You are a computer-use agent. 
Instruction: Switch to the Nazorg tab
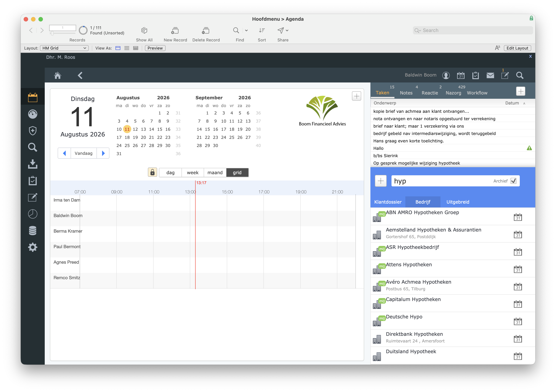(453, 93)
